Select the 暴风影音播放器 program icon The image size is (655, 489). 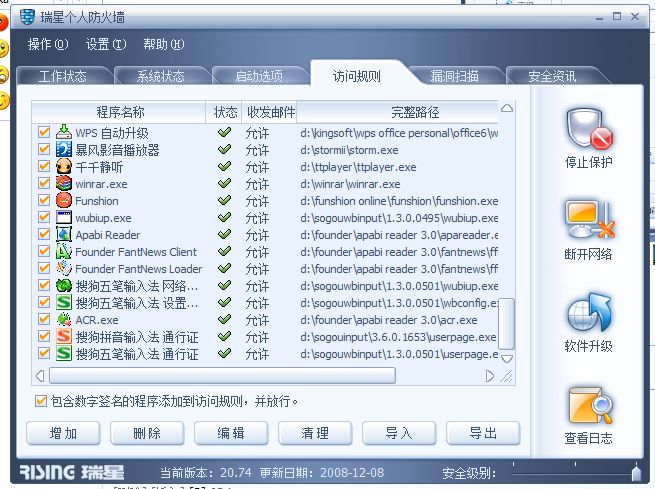coord(64,149)
